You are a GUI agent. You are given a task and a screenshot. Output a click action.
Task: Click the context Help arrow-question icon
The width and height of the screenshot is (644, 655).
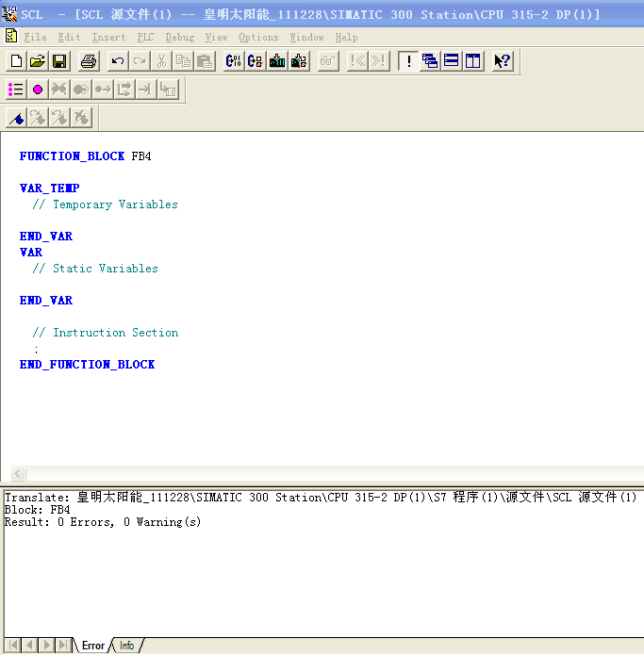[x=503, y=61]
